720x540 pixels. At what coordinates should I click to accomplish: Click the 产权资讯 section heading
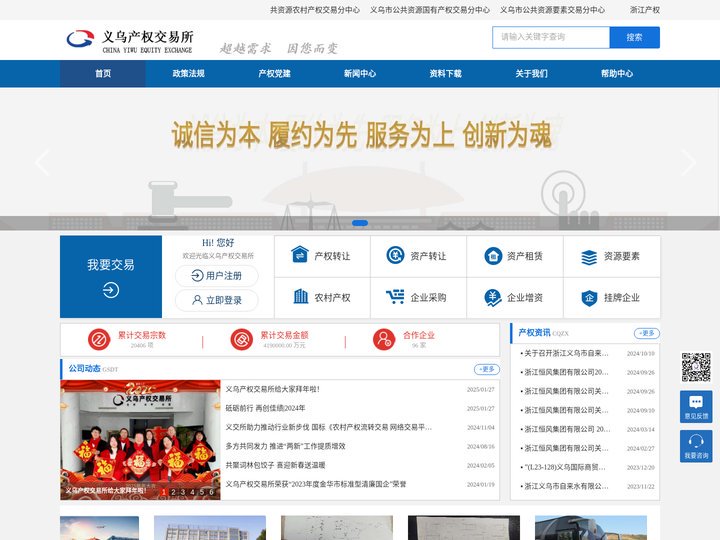[534, 332]
